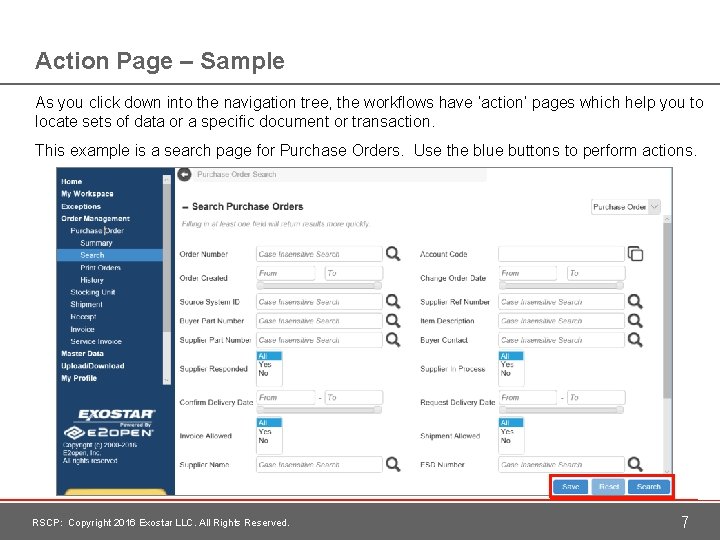This screenshot has width=720, height=540.
Task: Click the copy icon beside Account Code
Action: tap(635, 253)
